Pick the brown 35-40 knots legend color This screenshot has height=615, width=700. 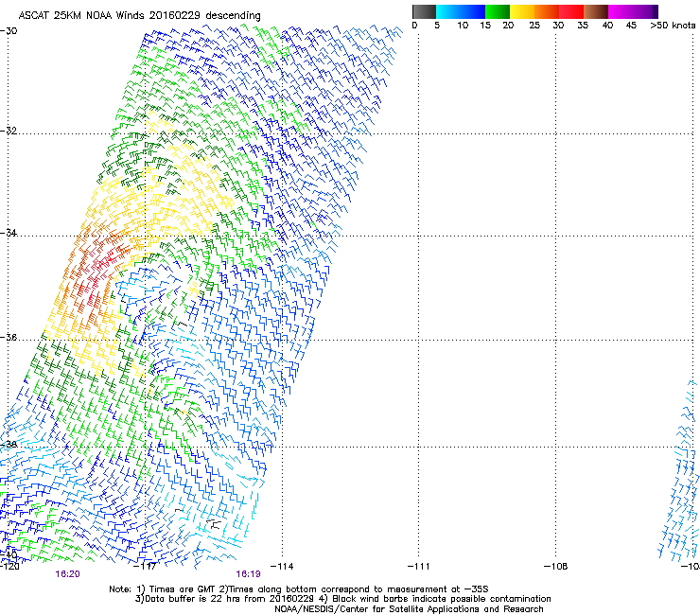click(596, 11)
